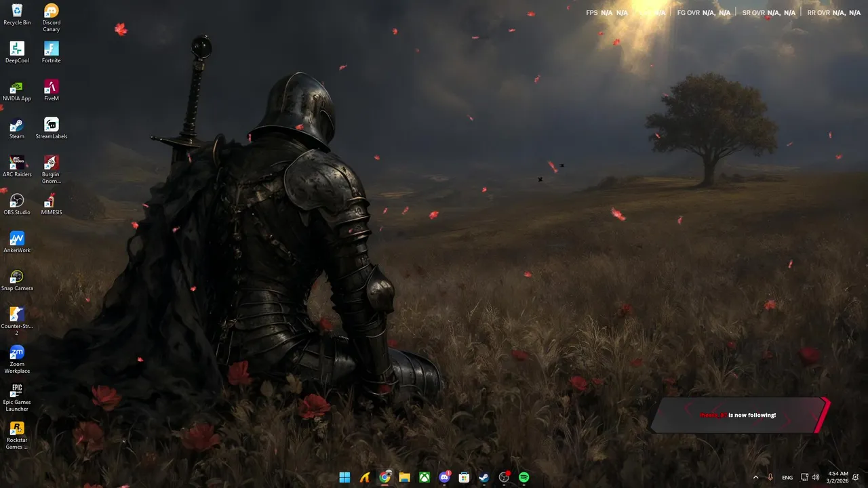This screenshot has height=488, width=868.
Task: Click the FPS overlay reading
Action: tap(607, 13)
